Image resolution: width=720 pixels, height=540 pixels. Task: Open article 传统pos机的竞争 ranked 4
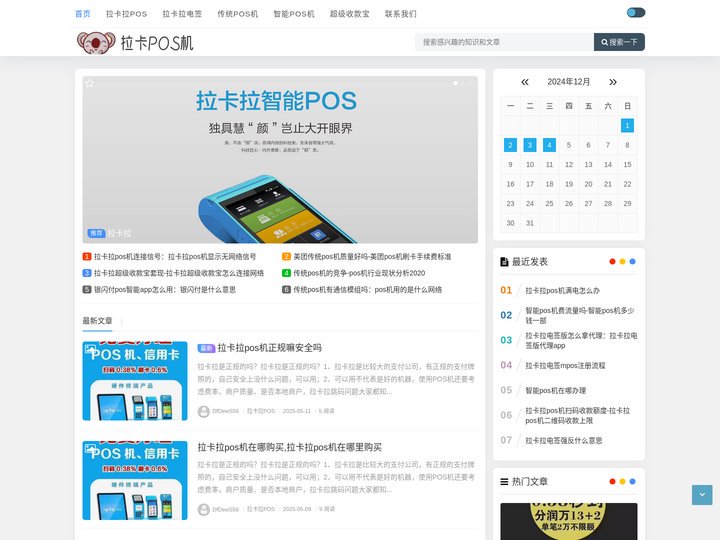click(x=359, y=273)
